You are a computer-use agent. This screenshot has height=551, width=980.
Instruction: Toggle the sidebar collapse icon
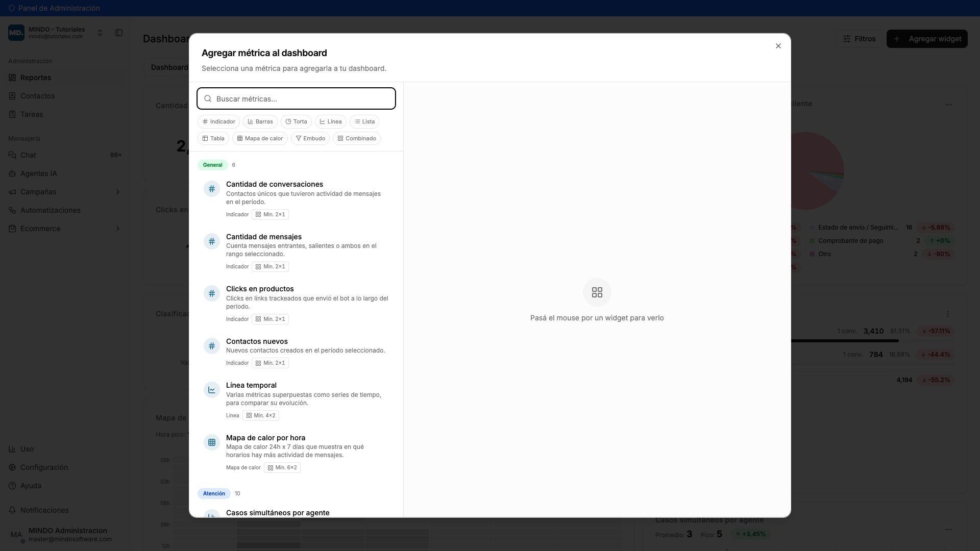coord(119,33)
